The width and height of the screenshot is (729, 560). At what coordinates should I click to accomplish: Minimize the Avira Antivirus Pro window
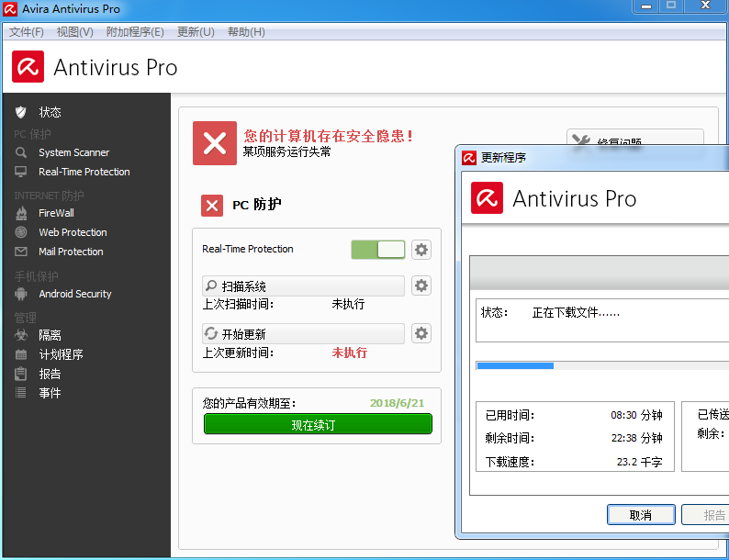click(646, 6)
